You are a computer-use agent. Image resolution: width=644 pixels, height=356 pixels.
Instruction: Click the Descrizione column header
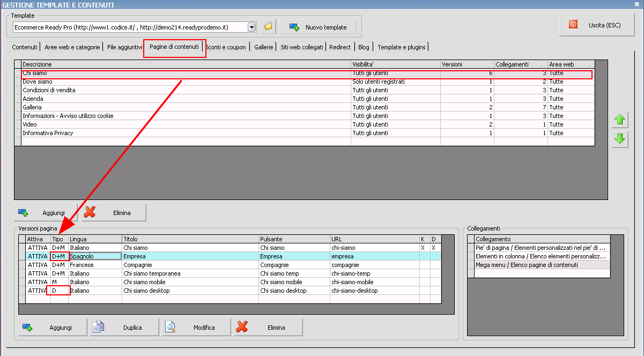coord(186,64)
